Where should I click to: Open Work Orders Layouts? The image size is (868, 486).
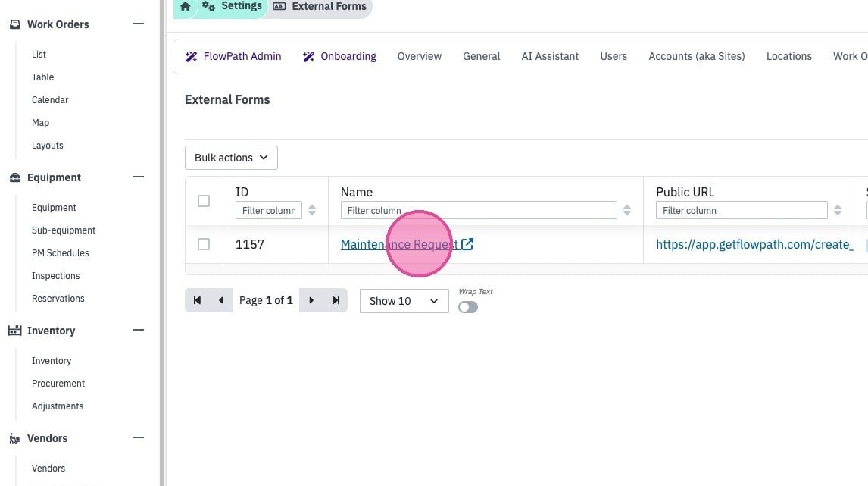(x=47, y=145)
